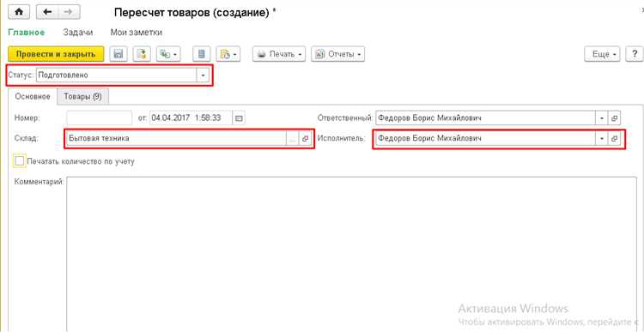Open the Мои заметки section
The height and width of the screenshot is (332, 644).
(x=137, y=33)
